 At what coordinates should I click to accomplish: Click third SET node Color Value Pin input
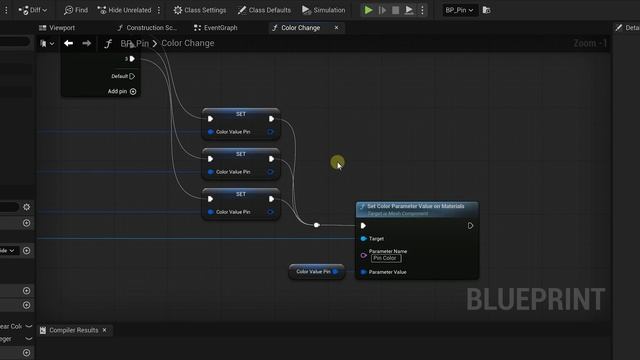(x=211, y=212)
